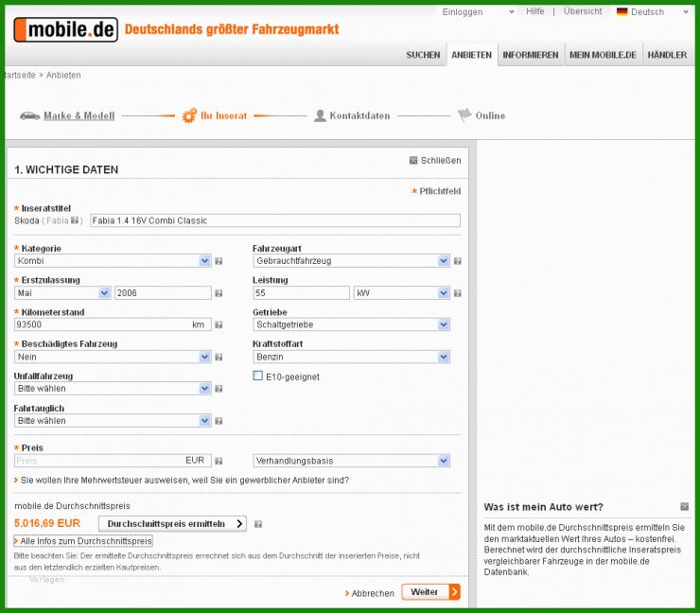
Task: Open the Einloggen dropdown at top
Action: click(x=478, y=12)
